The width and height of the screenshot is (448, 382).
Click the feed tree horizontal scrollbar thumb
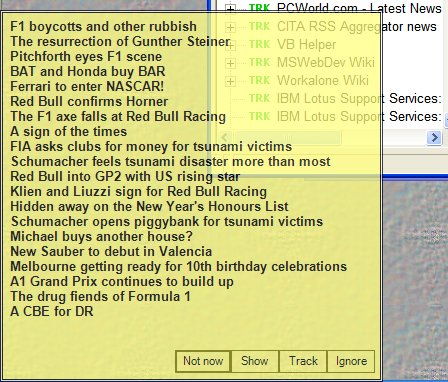(288, 137)
